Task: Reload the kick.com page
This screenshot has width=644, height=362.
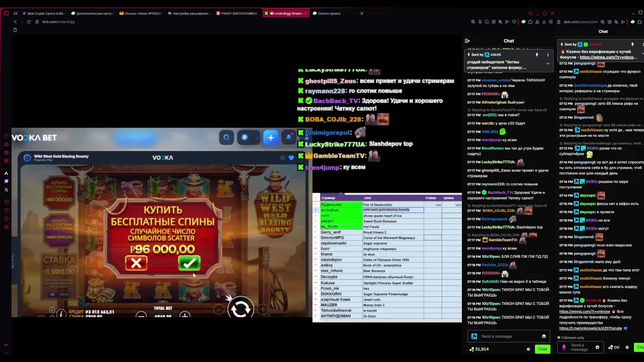Action: (29, 22)
